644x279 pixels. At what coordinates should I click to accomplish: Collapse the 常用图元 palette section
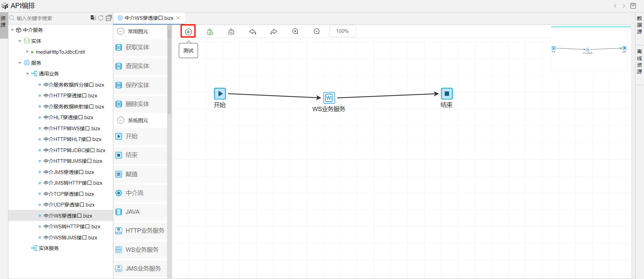click(x=121, y=32)
